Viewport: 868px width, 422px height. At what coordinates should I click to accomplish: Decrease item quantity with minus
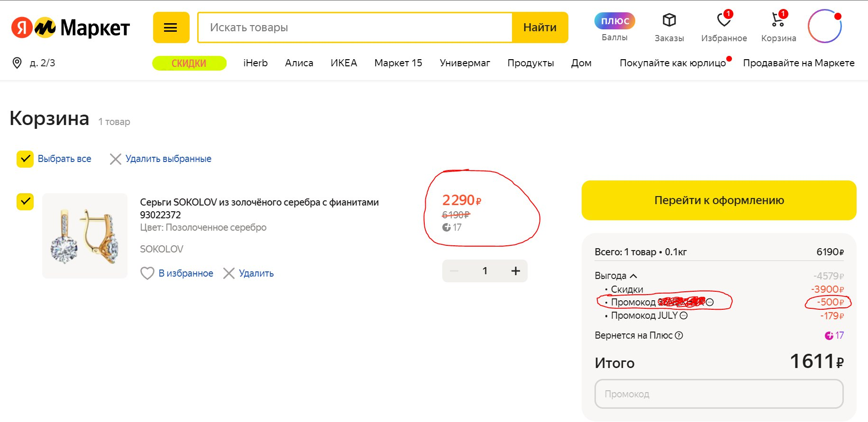click(x=454, y=271)
